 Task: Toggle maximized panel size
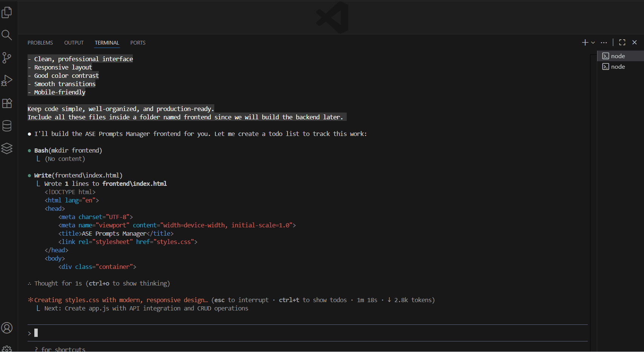coord(622,43)
